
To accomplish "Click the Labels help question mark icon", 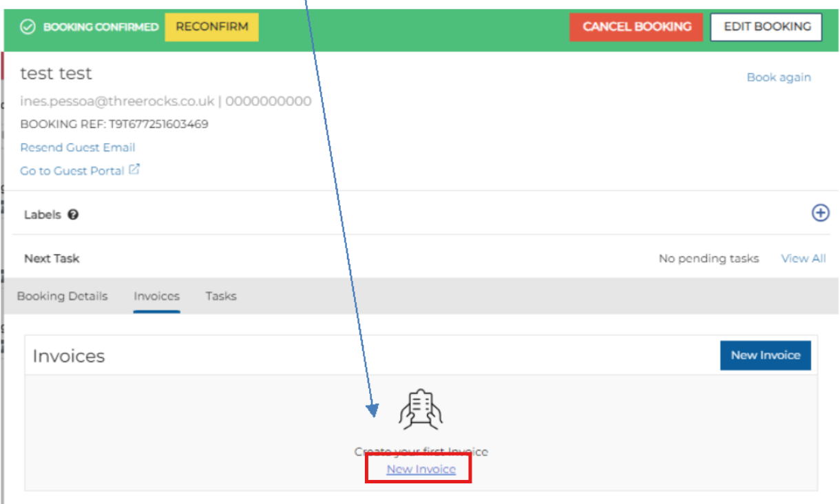I will (73, 214).
